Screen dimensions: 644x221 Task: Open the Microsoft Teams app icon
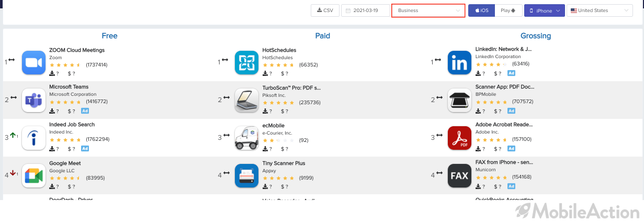tap(33, 100)
